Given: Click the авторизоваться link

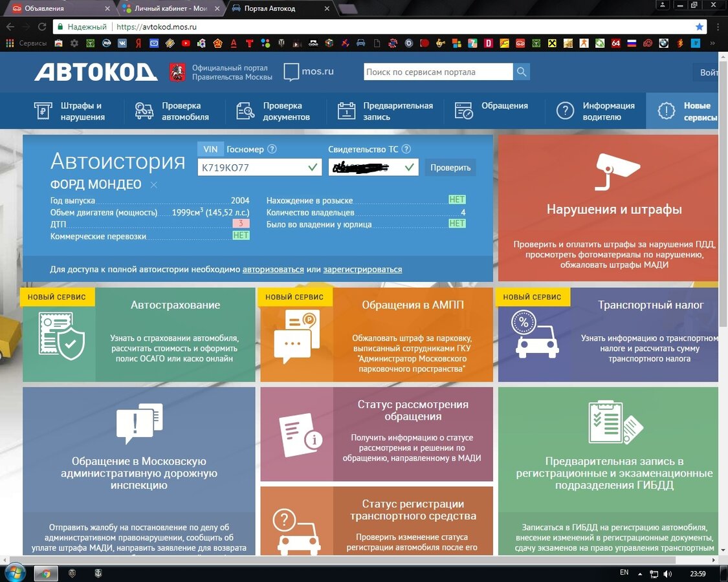Looking at the screenshot, I should [273, 269].
